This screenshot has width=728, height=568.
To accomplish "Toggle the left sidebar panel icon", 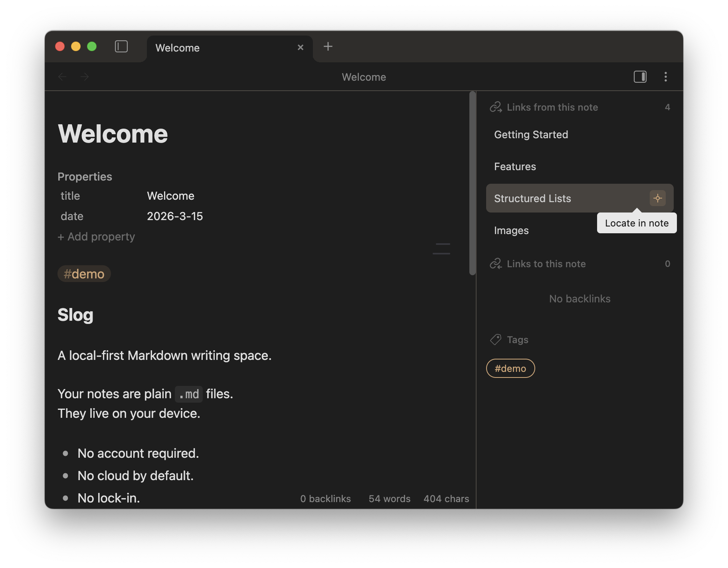I will click(121, 47).
